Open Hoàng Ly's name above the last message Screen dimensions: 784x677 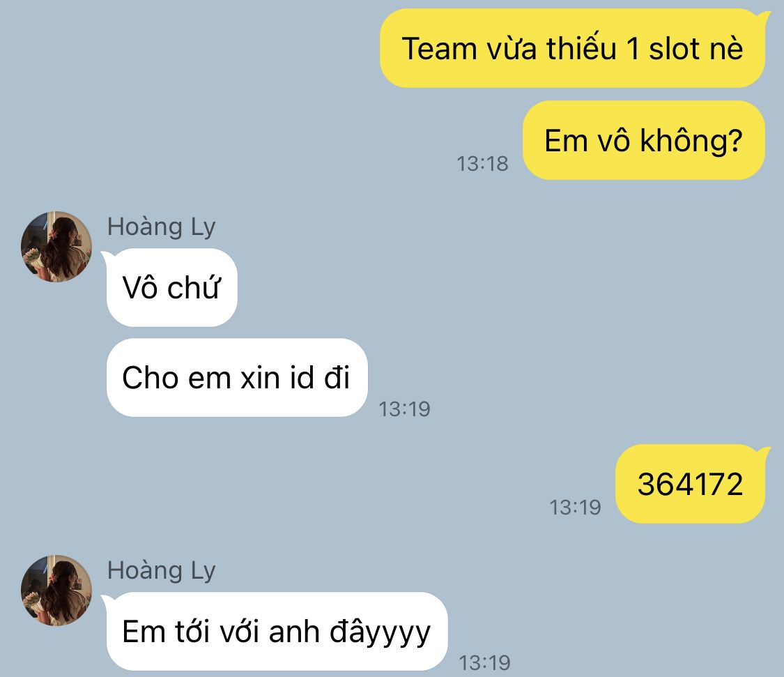[x=161, y=571]
